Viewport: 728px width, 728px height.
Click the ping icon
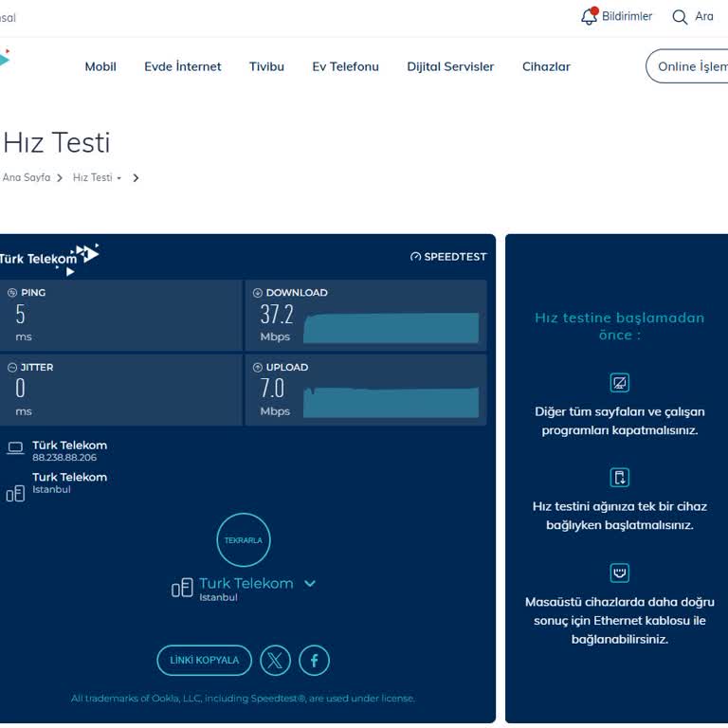[12, 293]
